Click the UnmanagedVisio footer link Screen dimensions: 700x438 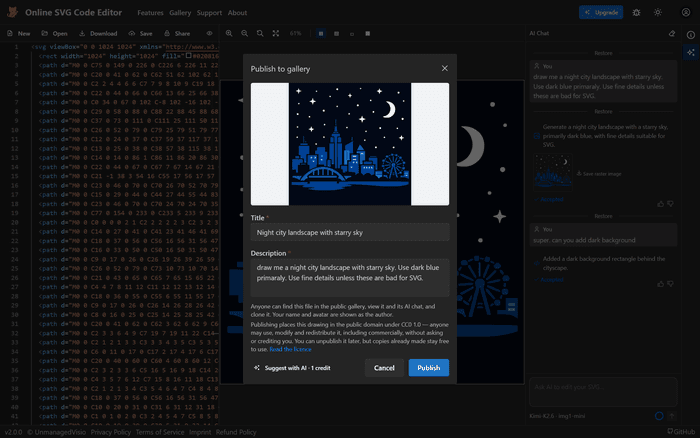click(57, 432)
